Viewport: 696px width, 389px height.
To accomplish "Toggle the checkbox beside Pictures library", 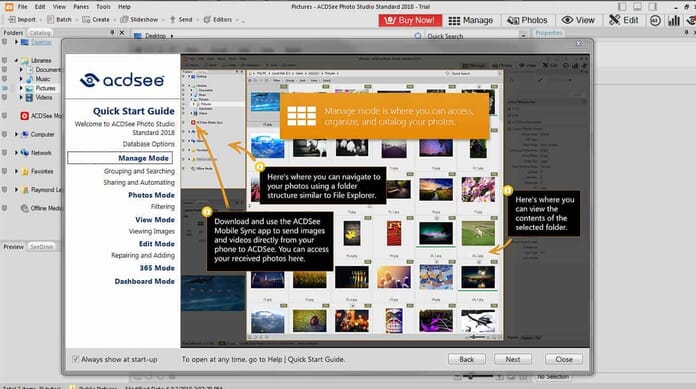I will (x=5, y=88).
